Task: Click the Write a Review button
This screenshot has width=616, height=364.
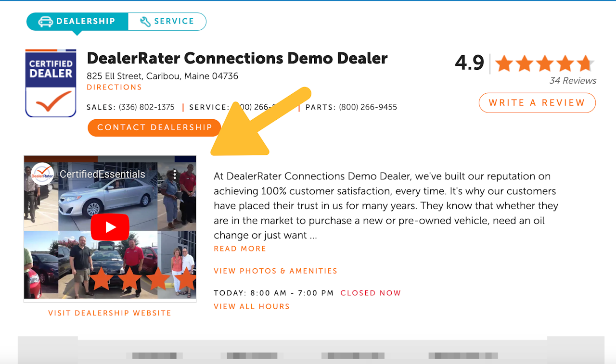Action: click(x=537, y=103)
